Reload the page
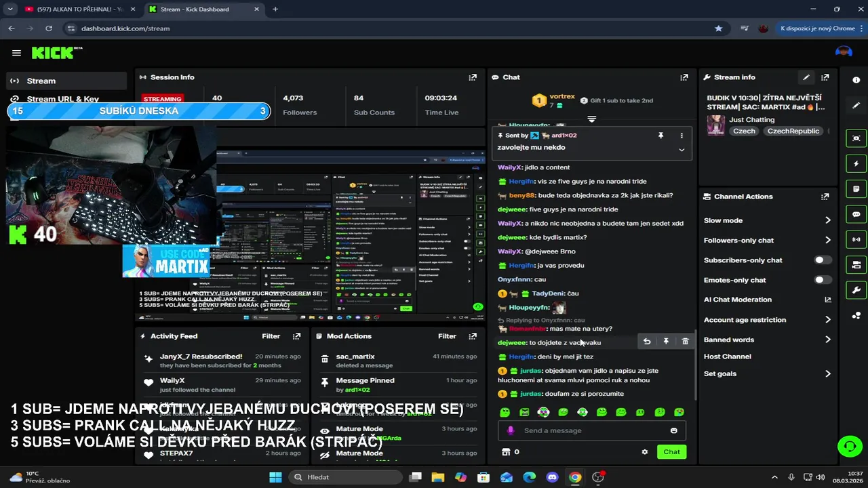868x488 pixels. pos(49,28)
